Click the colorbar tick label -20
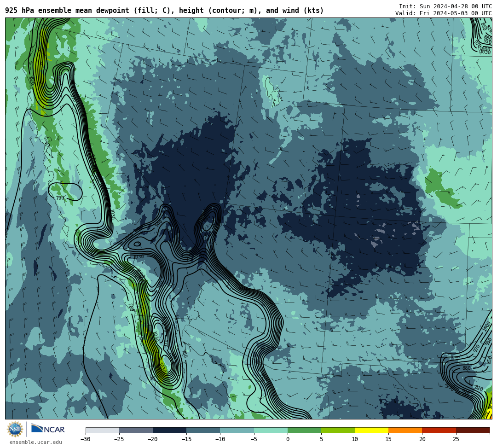The width and height of the screenshot is (497, 448). pos(153,439)
